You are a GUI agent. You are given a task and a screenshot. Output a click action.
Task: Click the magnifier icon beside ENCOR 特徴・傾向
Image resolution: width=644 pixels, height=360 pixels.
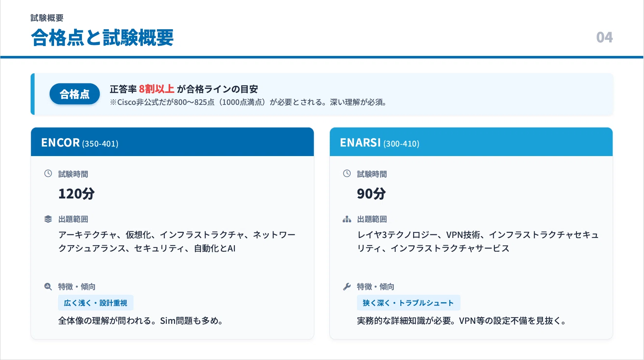[x=48, y=287]
